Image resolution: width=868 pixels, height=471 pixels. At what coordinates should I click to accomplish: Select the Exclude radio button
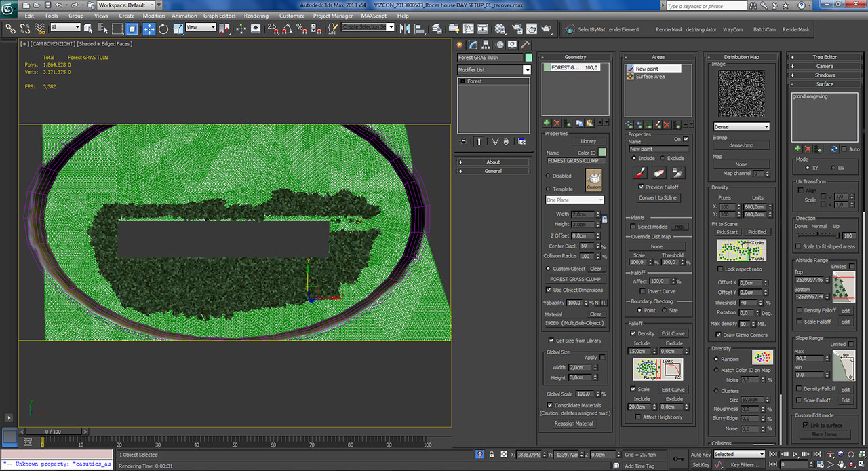tap(663, 158)
